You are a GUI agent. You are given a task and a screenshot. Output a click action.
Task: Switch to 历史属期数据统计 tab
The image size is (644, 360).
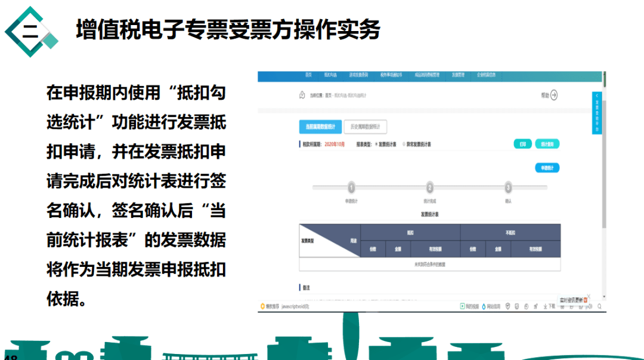pyautogui.click(x=366, y=127)
